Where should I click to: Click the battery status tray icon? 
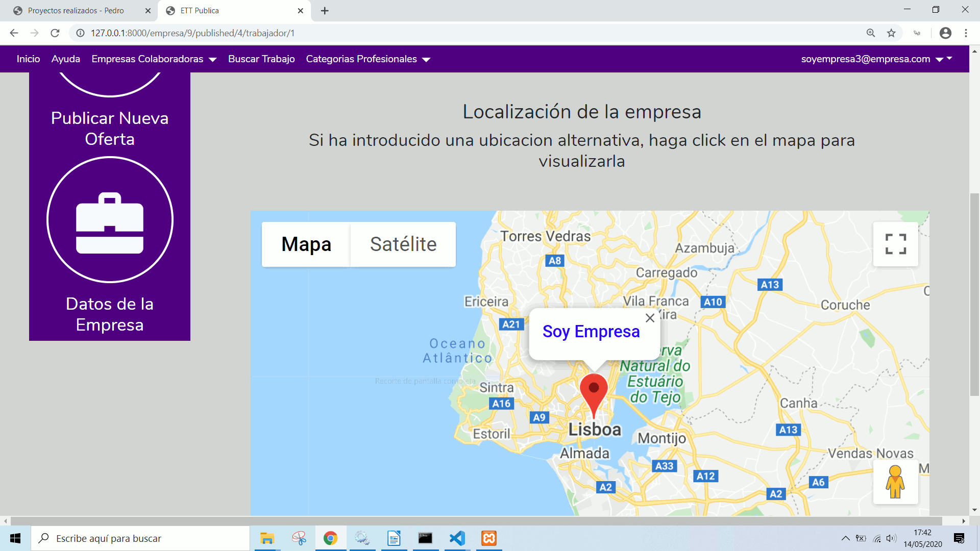click(861, 538)
